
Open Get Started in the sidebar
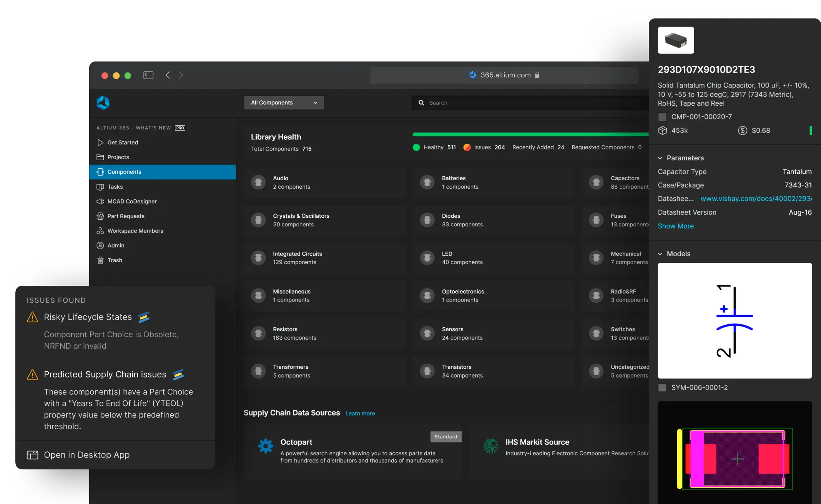click(x=163, y=143)
